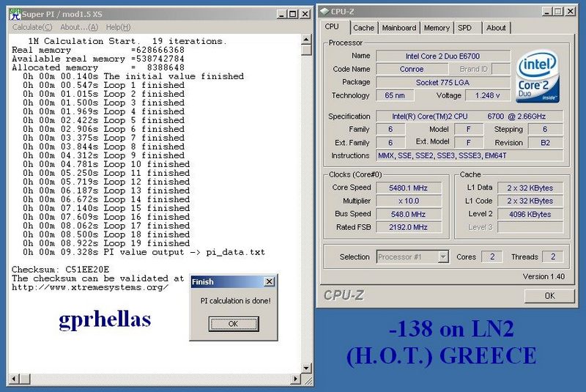586x392 pixels.
Task: Click the Super PI horizontal scrollbar left arrow
Action: click(14, 379)
